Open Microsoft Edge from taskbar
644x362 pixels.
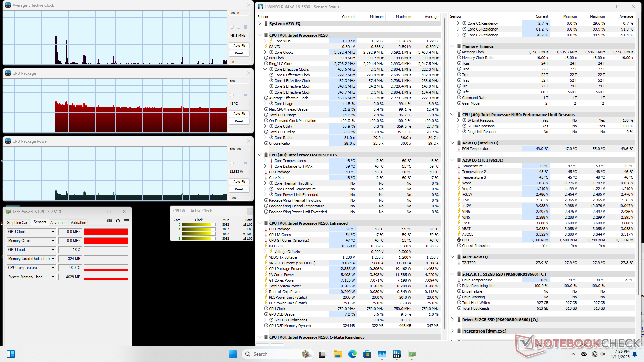point(352,354)
